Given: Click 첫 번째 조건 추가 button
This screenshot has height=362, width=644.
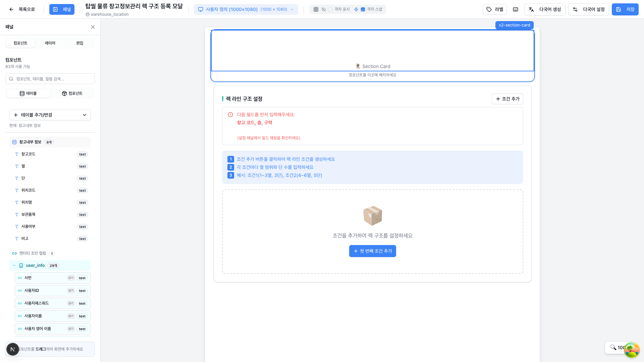Looking at the screenshot, I should (x=372, y=251).
